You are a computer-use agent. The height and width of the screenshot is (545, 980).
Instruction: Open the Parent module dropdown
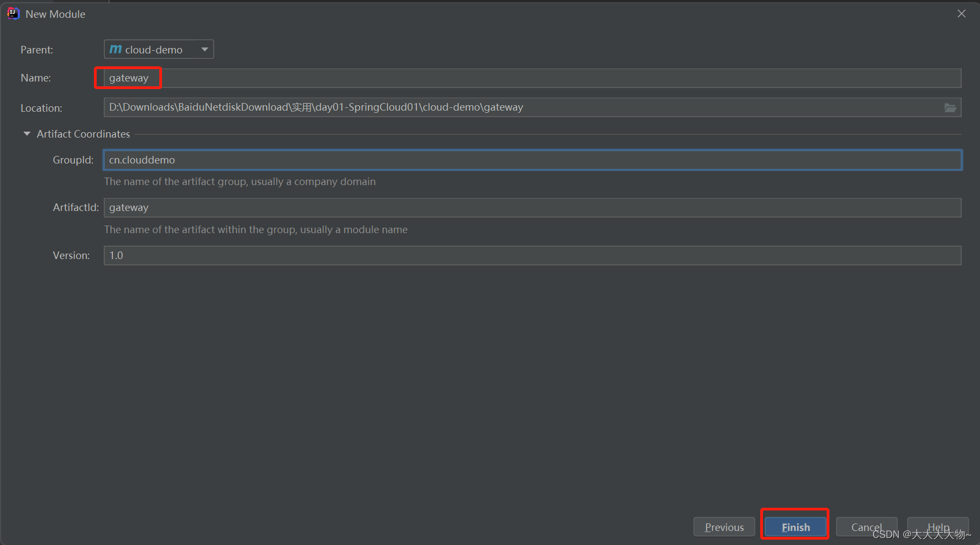pyautogui.click(x=159, y=49)
